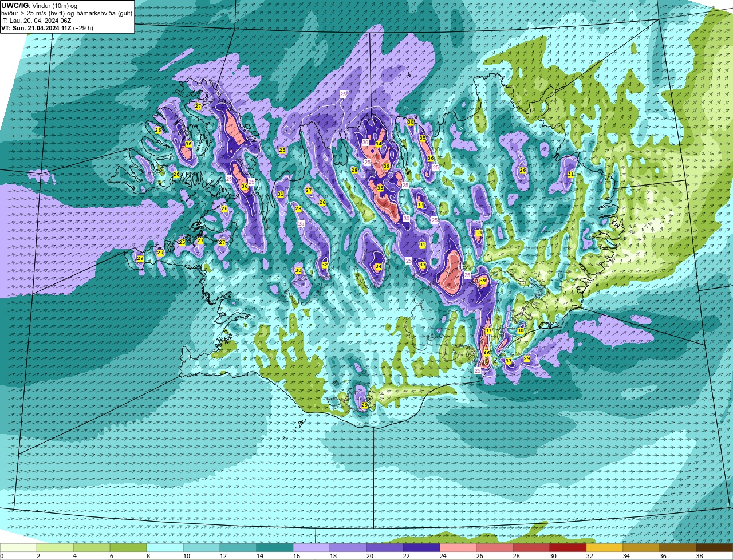Click the yellow gust label '32' on map

point(325,265)
